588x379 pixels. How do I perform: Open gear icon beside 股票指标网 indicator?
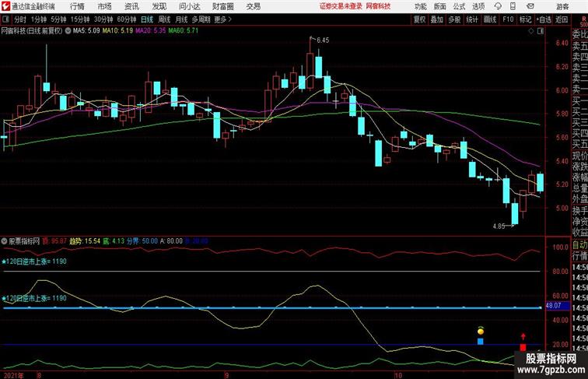pyautogui.click(x=4, y=241)
